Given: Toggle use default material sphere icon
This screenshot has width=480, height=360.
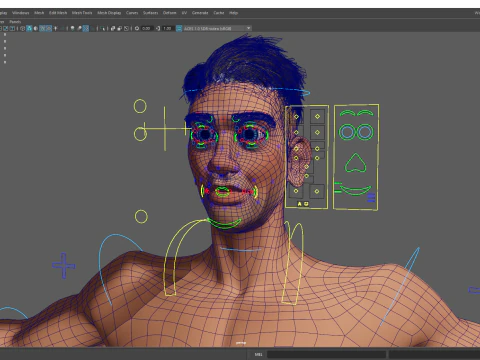Looking at the screenshot, I should pos(36,28).
